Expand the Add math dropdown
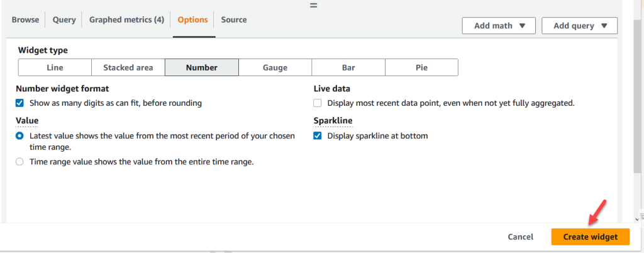This screenshot has width=644, height=253. point(498,26)
